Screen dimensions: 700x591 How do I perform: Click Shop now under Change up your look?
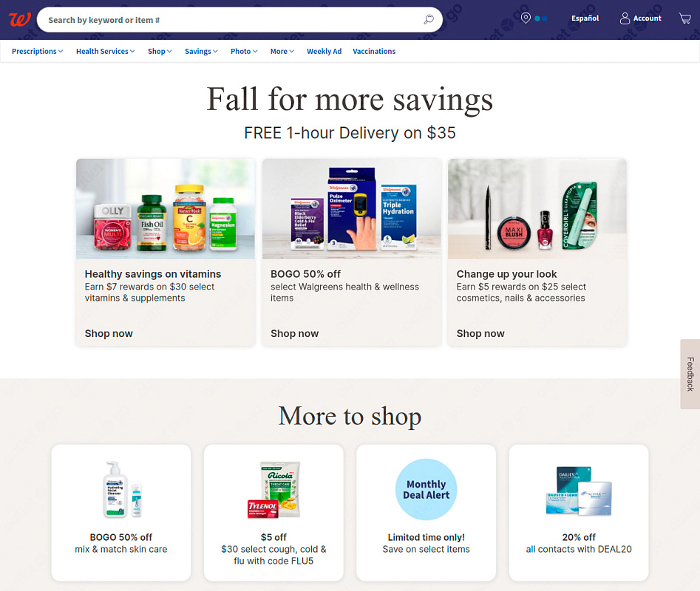coord(480,333)
